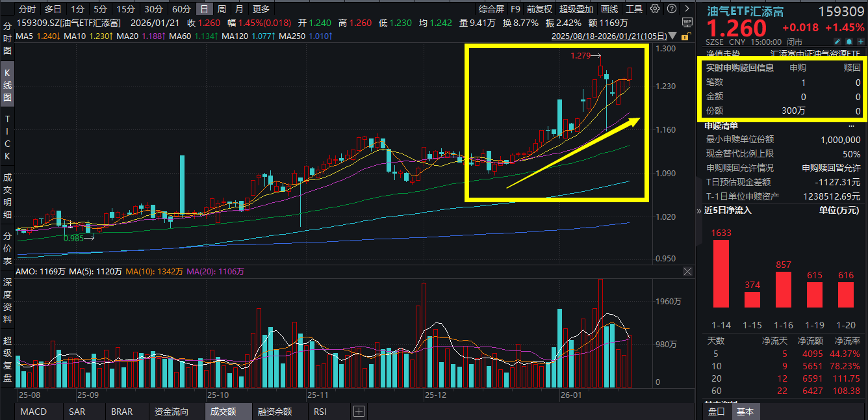Click the help question mark icon
Screen dimensions: 868x420
(x=671, y=9)
